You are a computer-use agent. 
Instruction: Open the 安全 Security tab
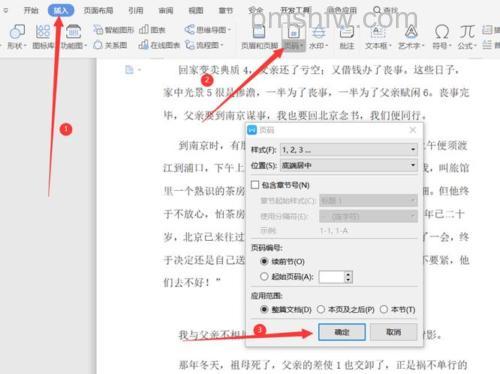(256, 11)
